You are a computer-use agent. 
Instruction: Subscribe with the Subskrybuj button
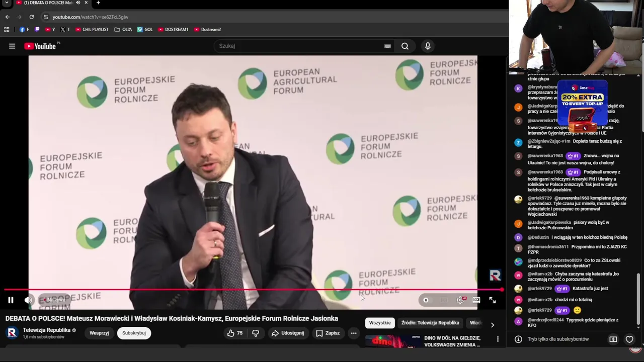[x=134, y=333]
